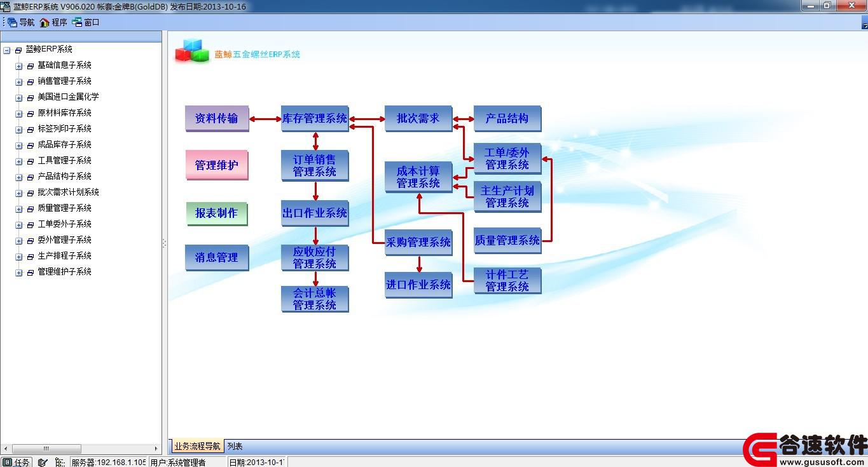Expand the 委外管理子系统 node
This screenshot has width=868, height=467.
click(x=19, y=240)
